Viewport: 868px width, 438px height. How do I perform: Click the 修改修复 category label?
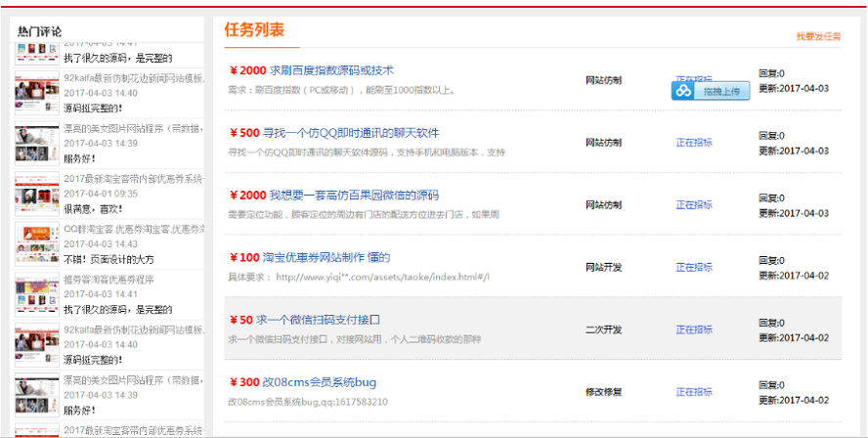pos(603,392)
